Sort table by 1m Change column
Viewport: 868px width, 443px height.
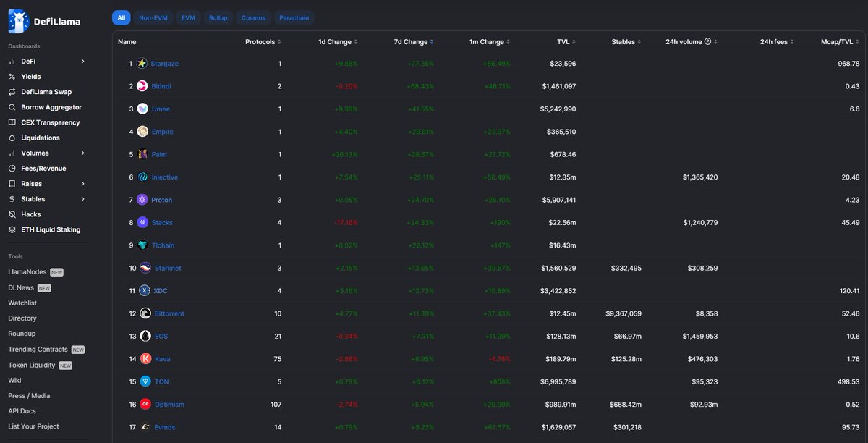(x=490, y=42)
